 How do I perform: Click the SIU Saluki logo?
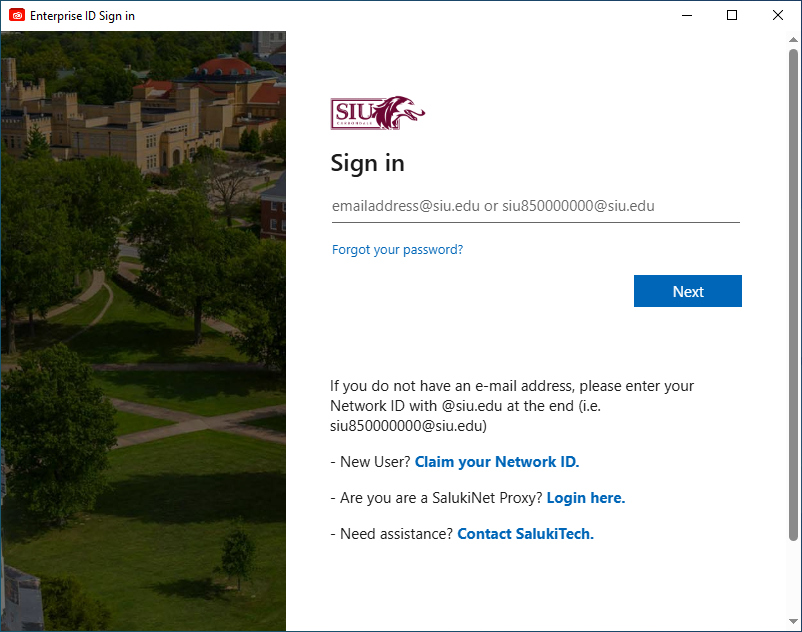click(377, 112)
